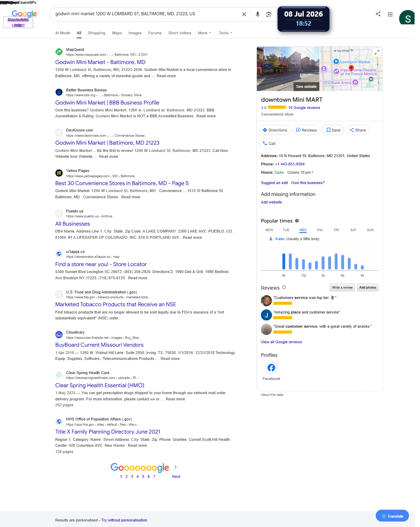
Task: Open Title X Family Planning Directory result
Action: (108, 432)
